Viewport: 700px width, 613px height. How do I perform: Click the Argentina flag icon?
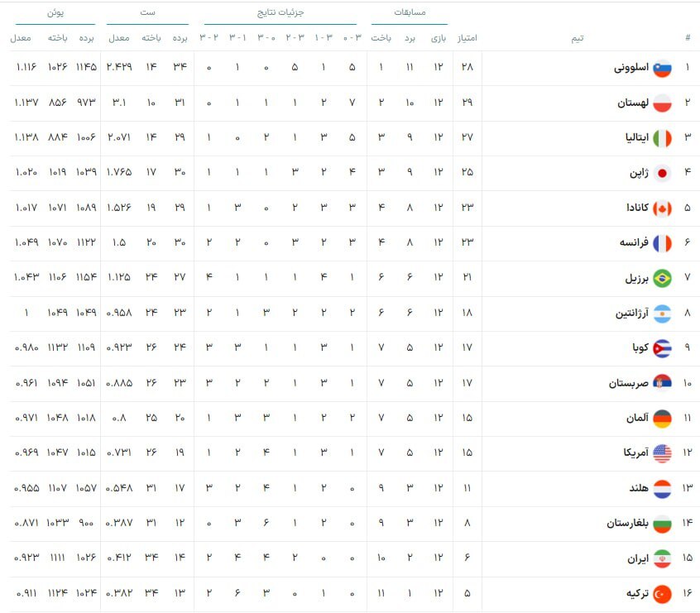pyautogui.click(x=662, y=314)
